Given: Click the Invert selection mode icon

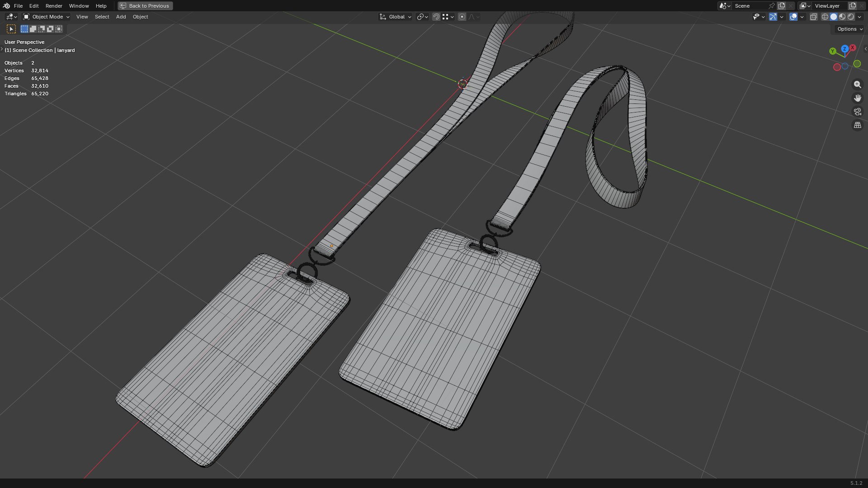Looking at the screenshot, I should pyautogui.click(x=50, y=29).
